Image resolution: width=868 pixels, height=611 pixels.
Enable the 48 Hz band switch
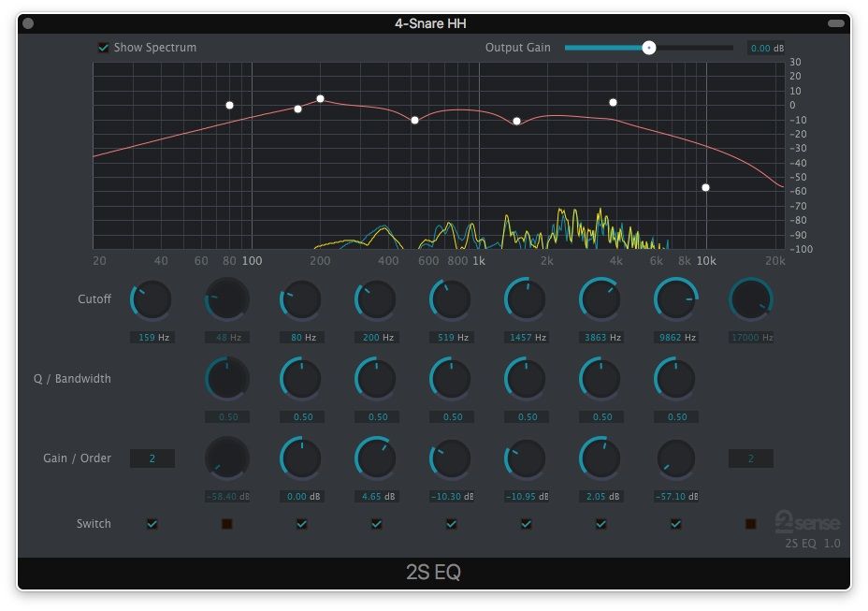[x=227, y=523]
